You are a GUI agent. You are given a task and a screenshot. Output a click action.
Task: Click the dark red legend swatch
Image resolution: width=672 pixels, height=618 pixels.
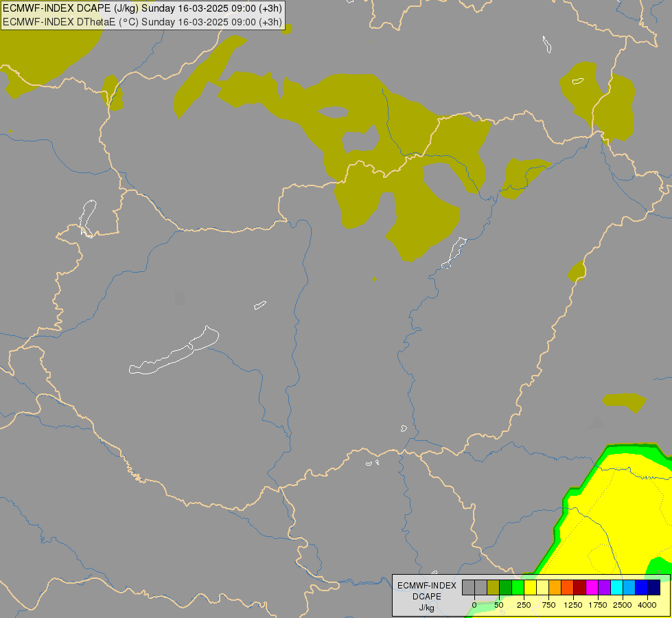(580, 588)
